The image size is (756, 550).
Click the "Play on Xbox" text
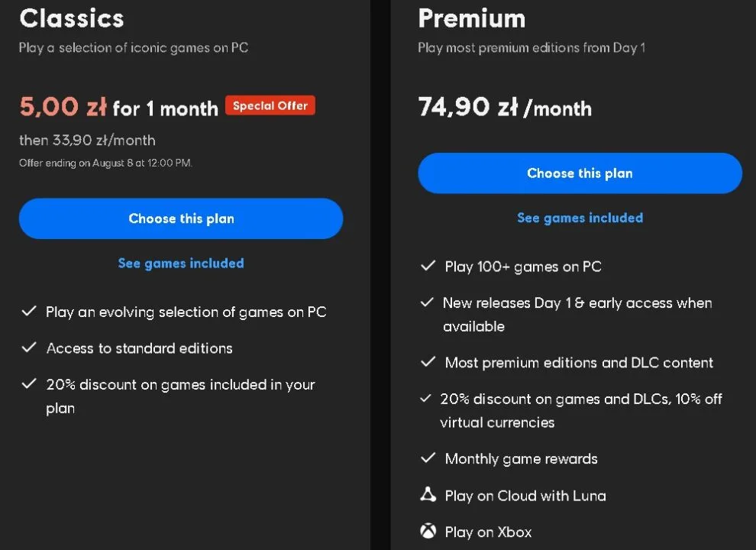pos(488,532)
